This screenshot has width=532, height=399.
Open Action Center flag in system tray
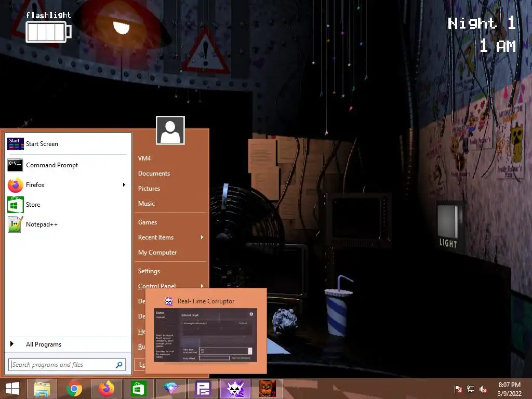458,389
